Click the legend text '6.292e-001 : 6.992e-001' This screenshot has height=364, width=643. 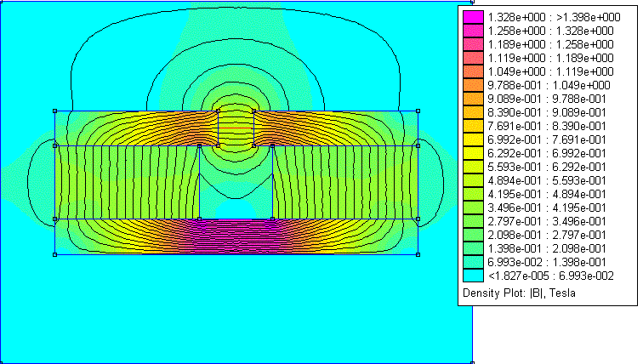547,153
